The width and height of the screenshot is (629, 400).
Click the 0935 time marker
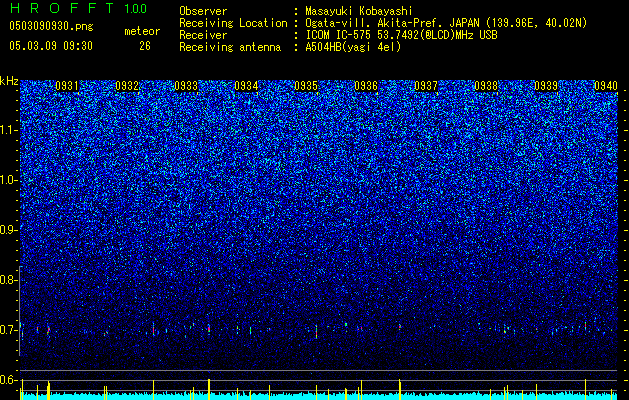coord(306,85)
